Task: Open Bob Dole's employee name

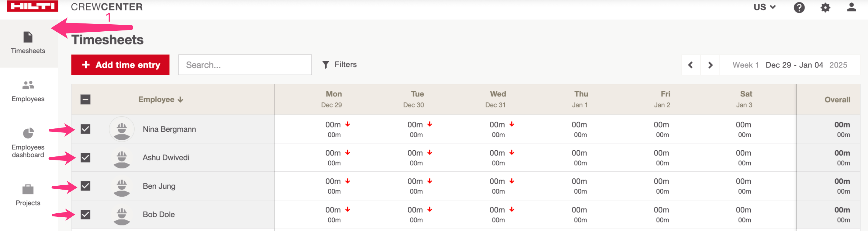Action: [x=159, y=215]
